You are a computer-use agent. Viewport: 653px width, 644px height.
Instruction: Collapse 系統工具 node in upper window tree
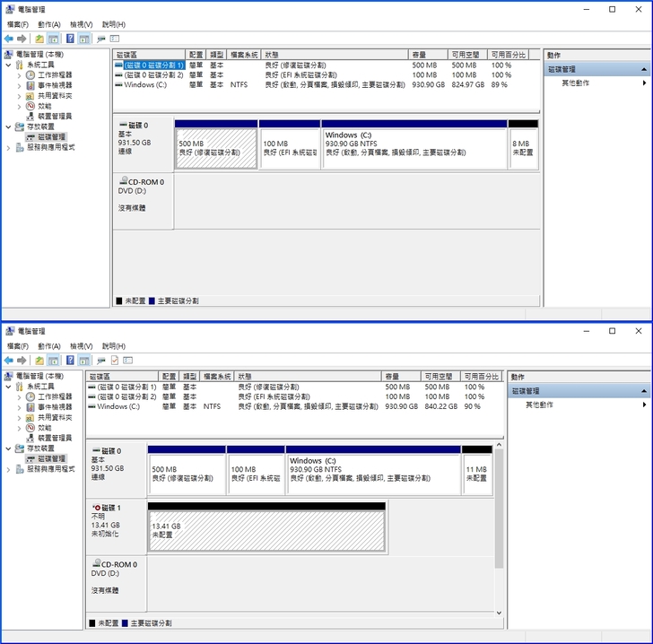(x=9, y=65)
